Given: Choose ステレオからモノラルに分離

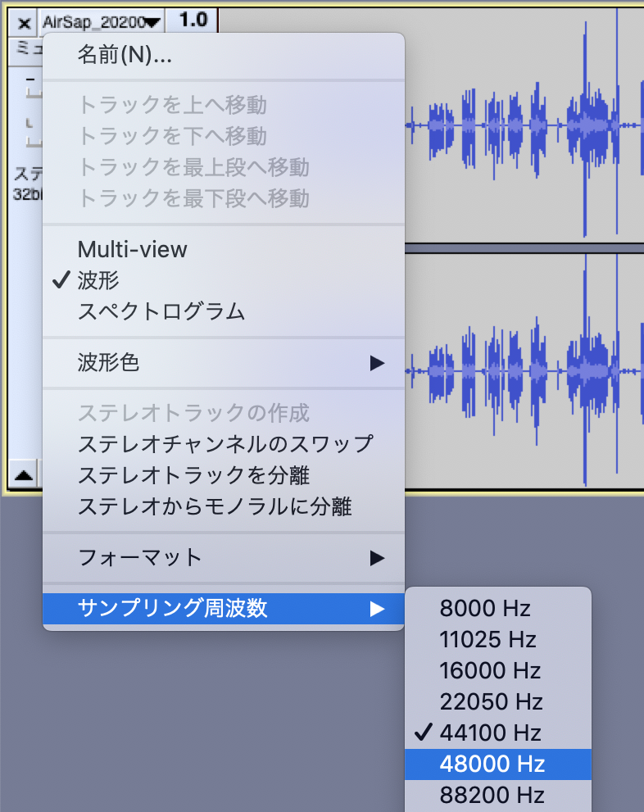Looking at the screenshot, I should point(223,506).
